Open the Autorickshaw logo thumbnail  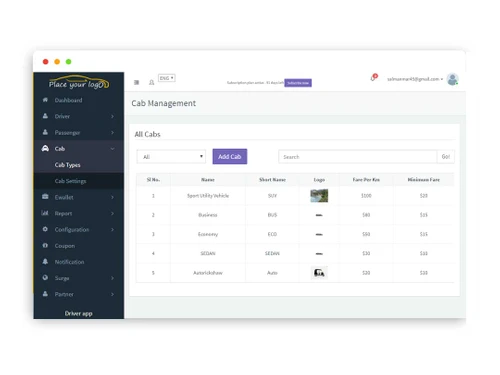(x=319, y=273)
